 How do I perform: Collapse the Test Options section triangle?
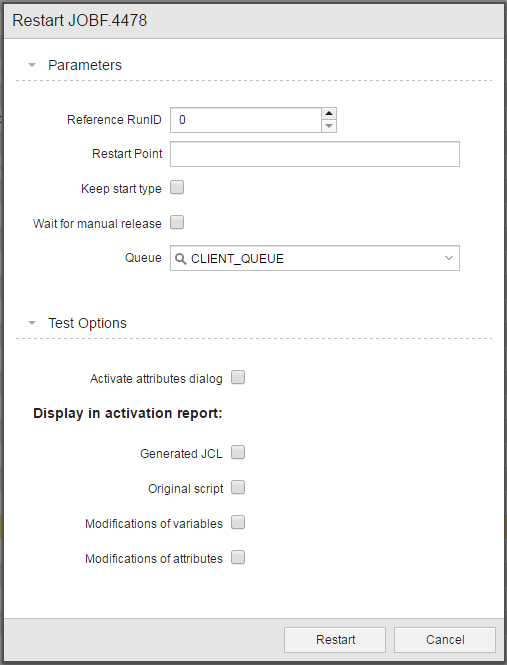pos(32,323)
